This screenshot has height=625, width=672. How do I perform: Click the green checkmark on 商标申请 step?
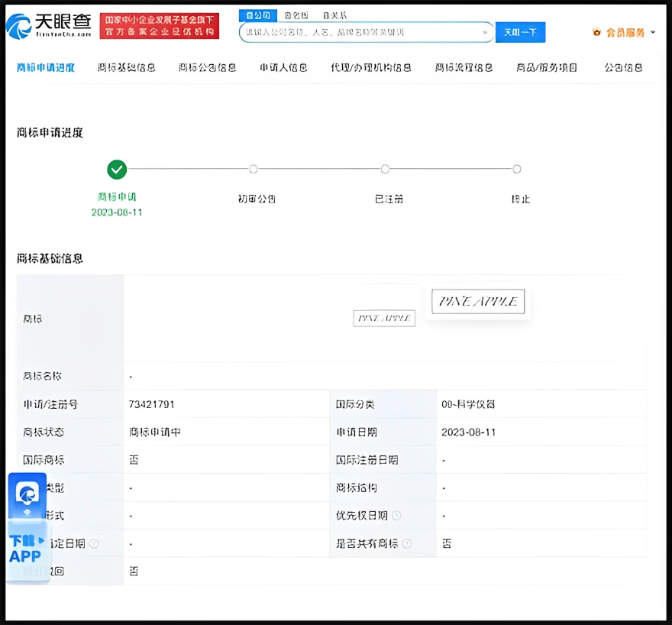pos(117,169)
